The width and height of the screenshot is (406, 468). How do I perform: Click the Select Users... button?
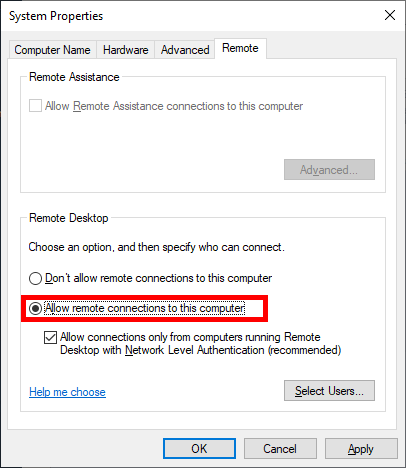(329, 391)
